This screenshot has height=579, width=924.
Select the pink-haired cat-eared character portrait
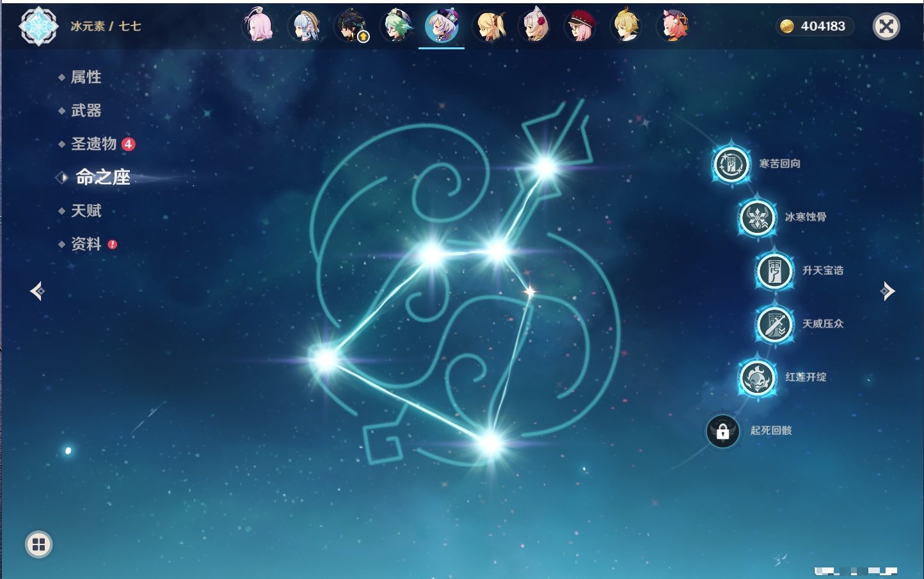pyautogui.click(x=673, y=26)
